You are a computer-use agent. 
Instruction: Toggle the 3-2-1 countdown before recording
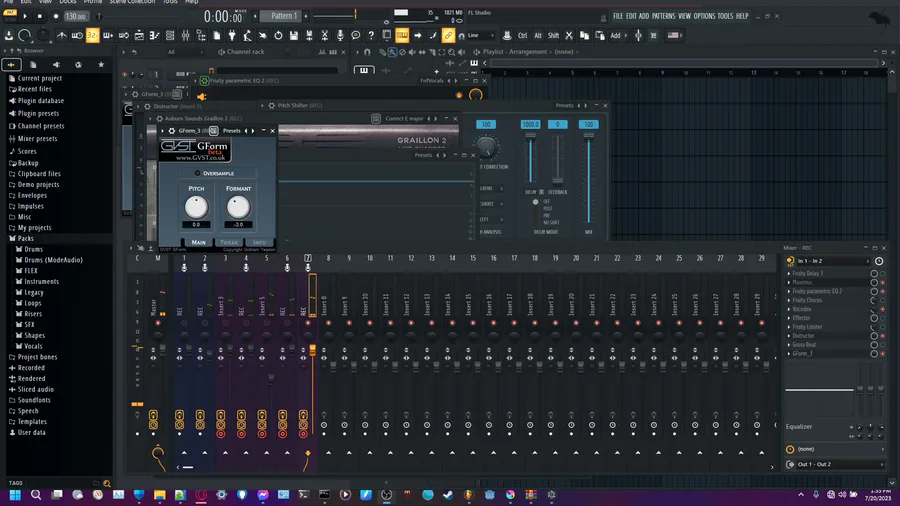tap(92, 36)
